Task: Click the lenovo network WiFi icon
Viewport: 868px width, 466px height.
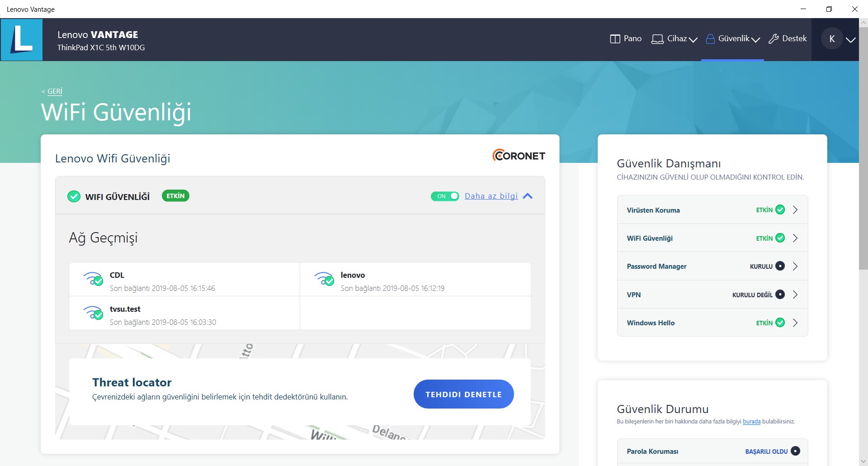Action: point(324,279)
